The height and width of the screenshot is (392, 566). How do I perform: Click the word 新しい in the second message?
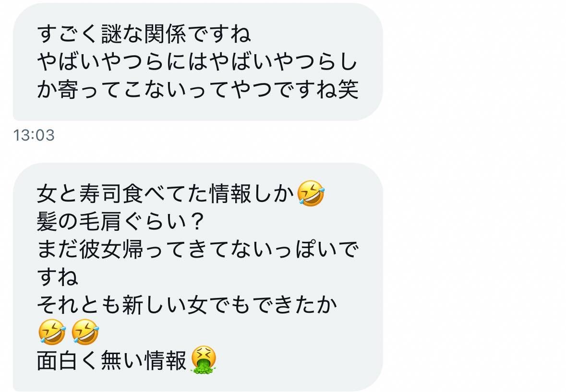coord(154,305)
